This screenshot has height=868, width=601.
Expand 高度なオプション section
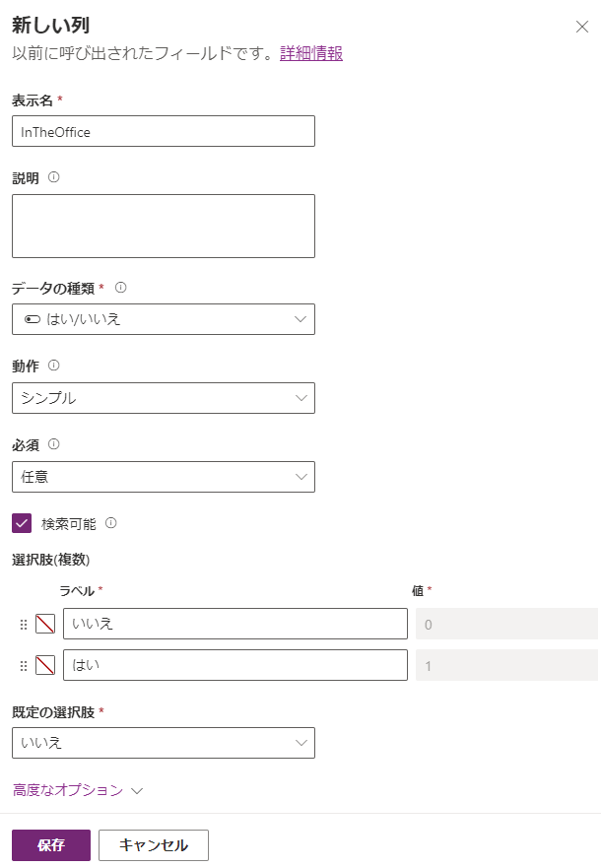click(x=78, y=790)
